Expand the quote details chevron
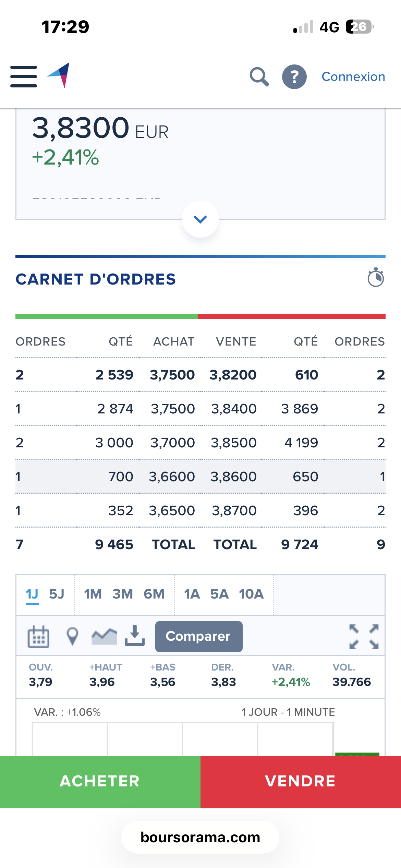 200,219
